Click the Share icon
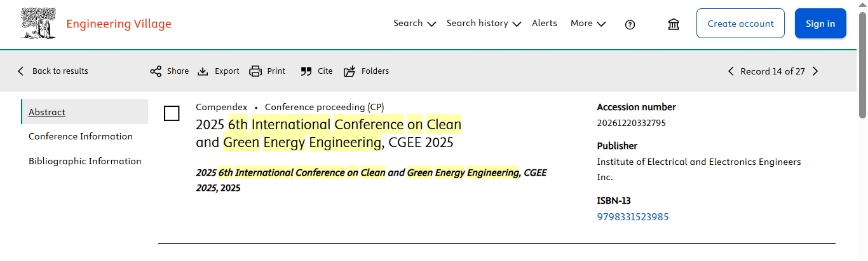This screenshot has width=868, height=261. (x=156, y=71)
